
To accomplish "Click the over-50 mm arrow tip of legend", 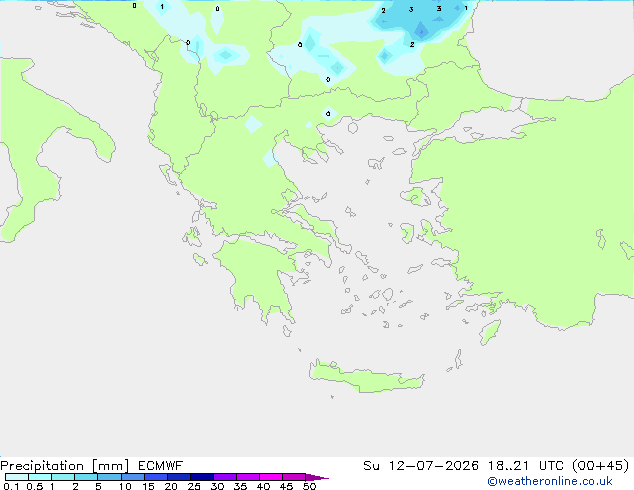I will (x=317, y=477).
